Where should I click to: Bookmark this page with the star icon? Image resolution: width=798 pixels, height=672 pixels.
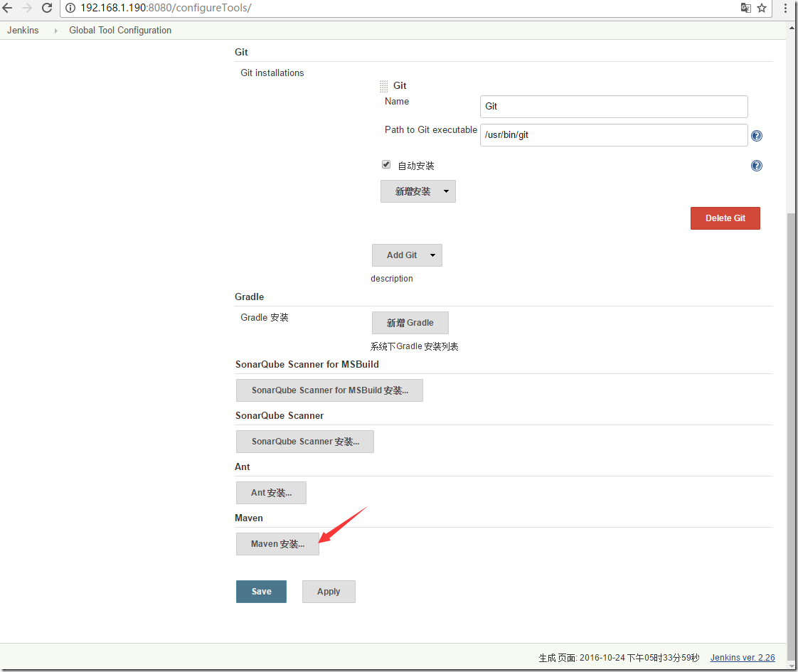pyautogui.click(x=762, y=8)
